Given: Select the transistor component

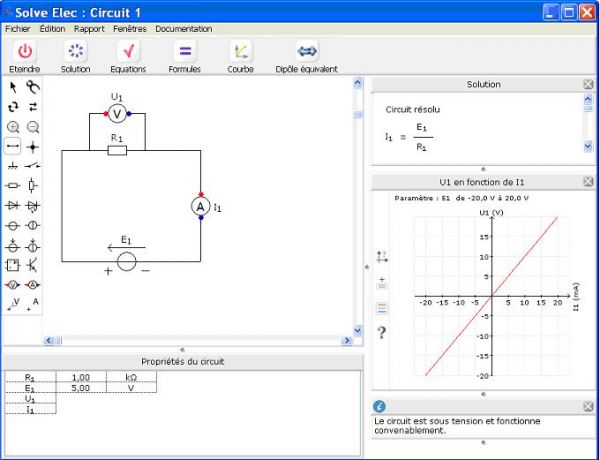Looking at the screenshot, I should [33, 265].
